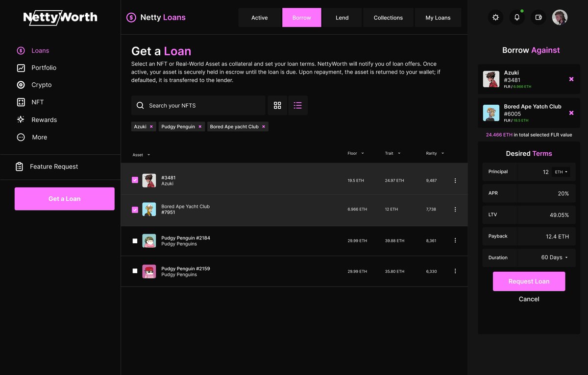
Task: Open the wallet icon
Action: [539, 18]
